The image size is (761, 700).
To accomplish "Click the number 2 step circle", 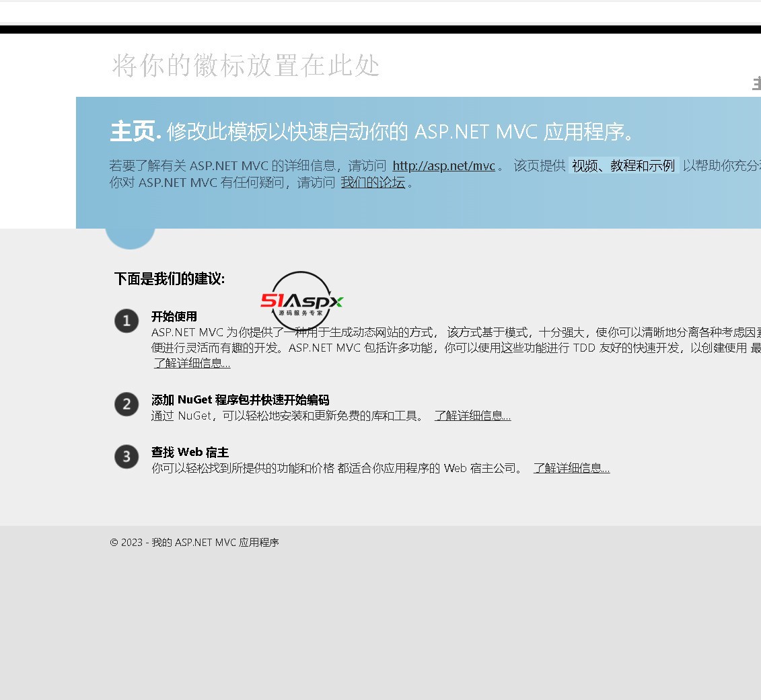I will [x=126, y=404].
